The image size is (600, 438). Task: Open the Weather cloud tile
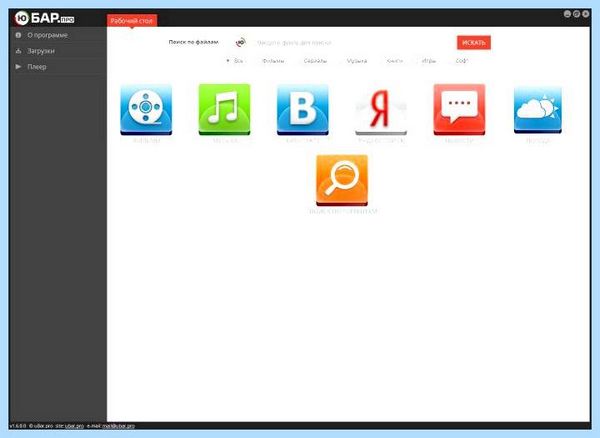click(538, 110)
